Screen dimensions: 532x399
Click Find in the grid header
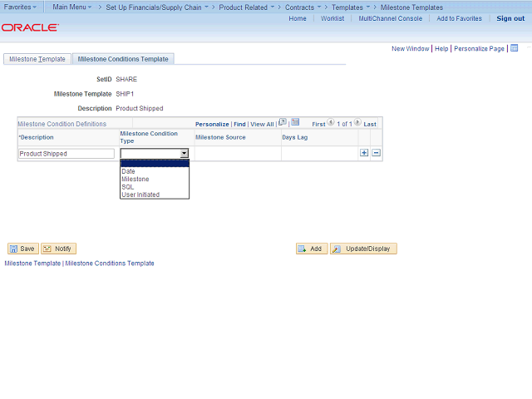click(239, 124)
